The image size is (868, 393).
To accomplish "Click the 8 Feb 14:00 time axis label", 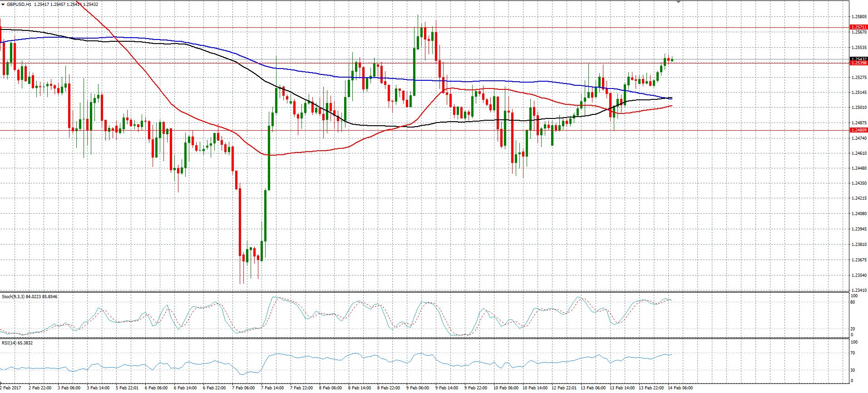I will tap(360, 388).
